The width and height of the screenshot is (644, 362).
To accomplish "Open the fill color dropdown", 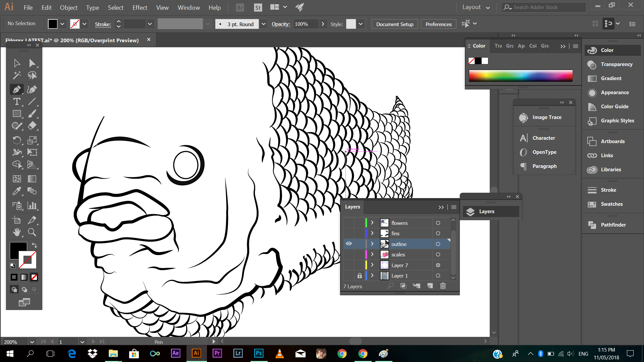I will [62, 24].
